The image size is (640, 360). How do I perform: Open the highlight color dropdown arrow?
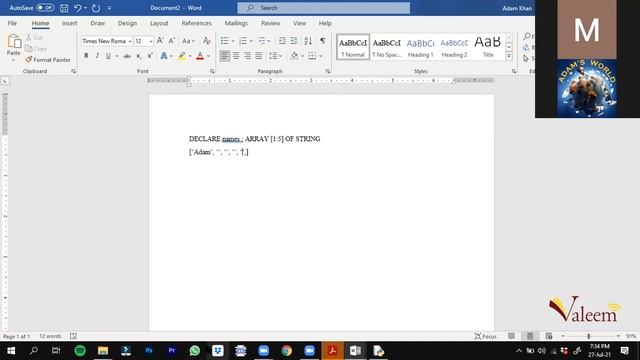190,56
